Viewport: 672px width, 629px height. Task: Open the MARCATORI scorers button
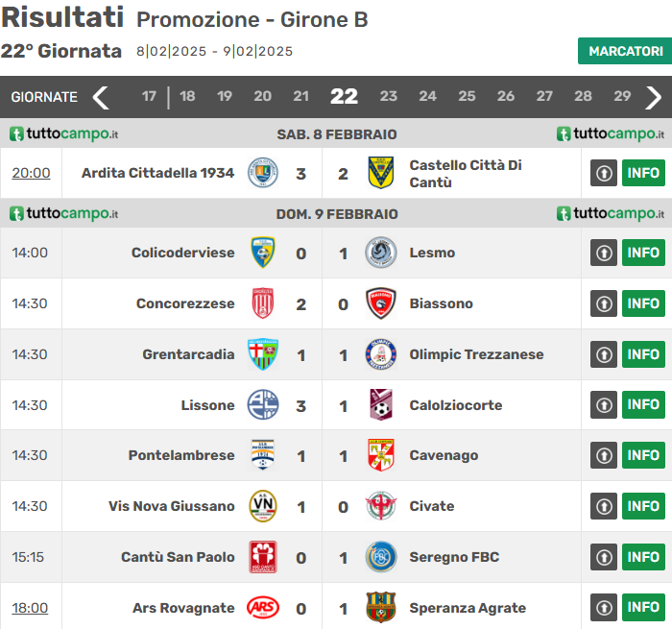[x=624, y=51]
